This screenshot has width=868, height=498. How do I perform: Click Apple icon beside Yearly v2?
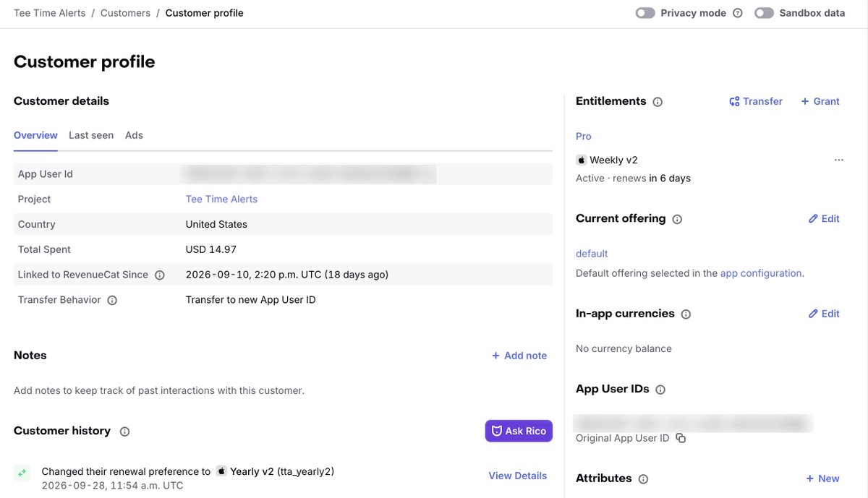pos(221,471)
